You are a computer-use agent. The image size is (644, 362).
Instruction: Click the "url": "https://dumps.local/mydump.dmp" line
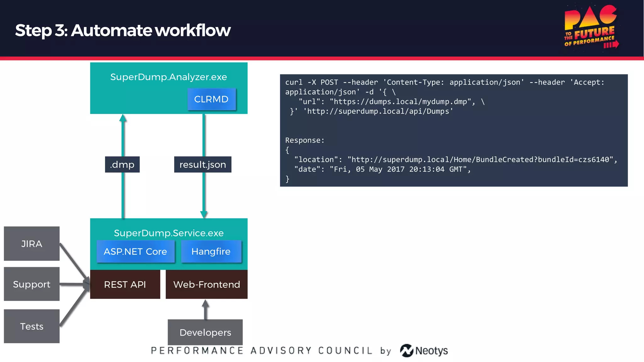(392, 102)
